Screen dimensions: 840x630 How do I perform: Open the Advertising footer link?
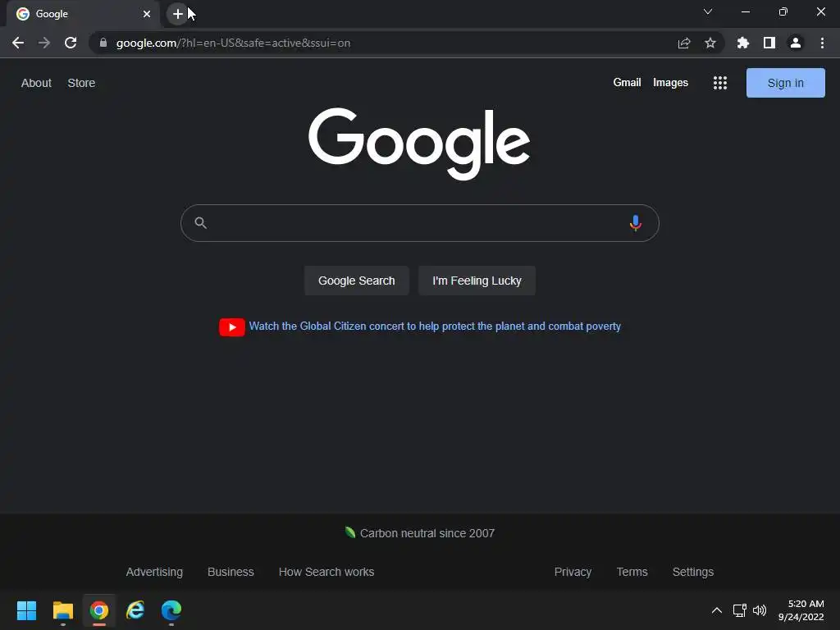154,572
